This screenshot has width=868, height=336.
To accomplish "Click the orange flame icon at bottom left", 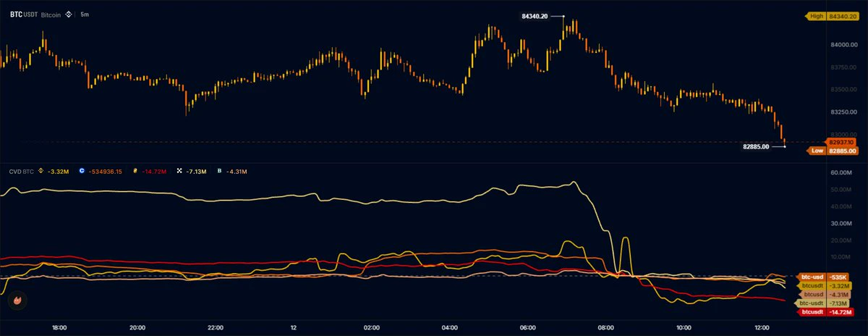I will point(17,299).
